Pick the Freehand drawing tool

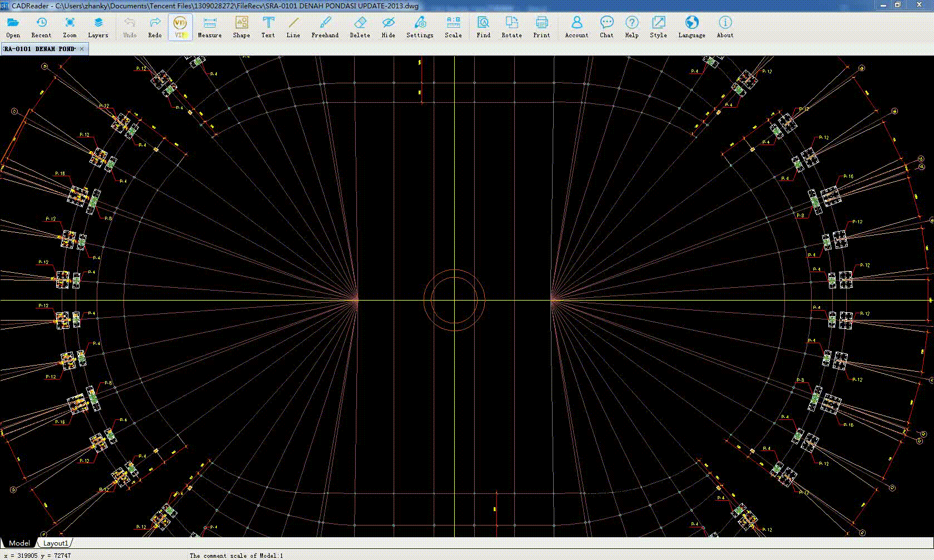(x=325, y=26)
